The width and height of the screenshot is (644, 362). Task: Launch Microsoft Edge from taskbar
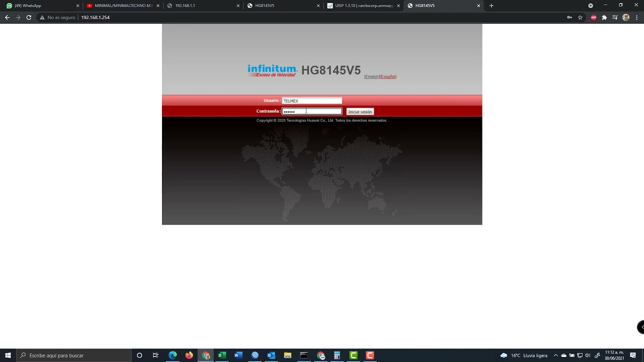(x=173, y=355)
